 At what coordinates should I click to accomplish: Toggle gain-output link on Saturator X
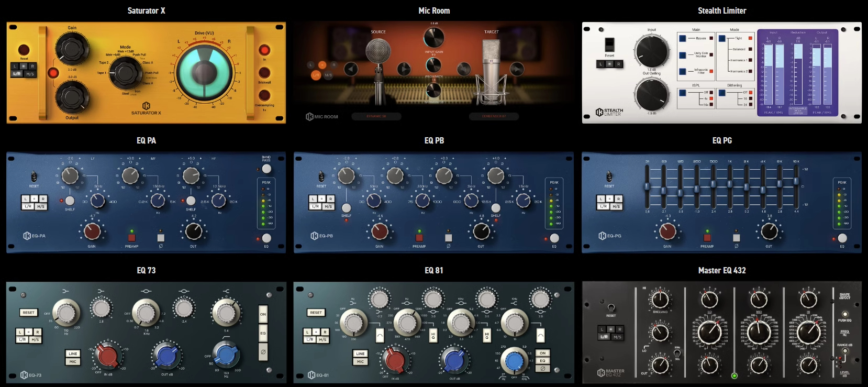(53, 73)
